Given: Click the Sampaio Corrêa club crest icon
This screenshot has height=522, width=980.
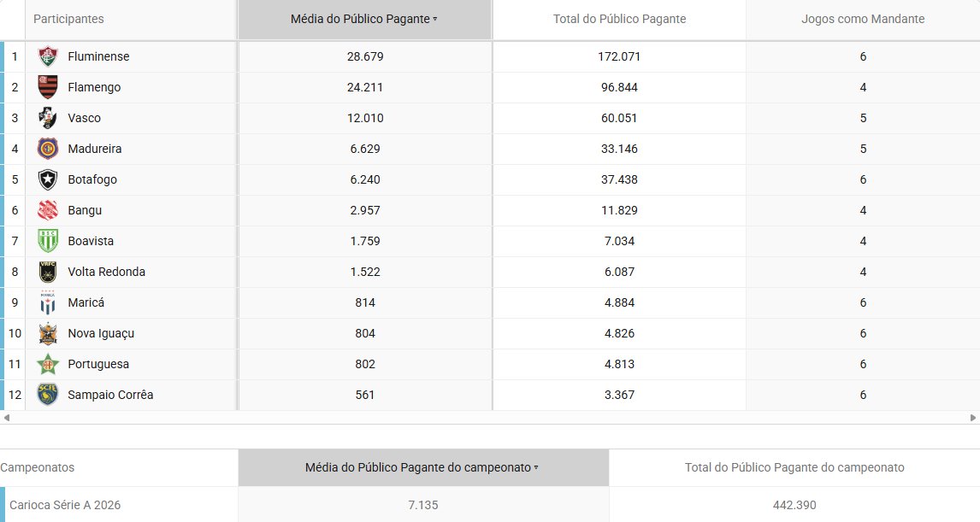Looking at the screenshot, I should tap(48, 395).
